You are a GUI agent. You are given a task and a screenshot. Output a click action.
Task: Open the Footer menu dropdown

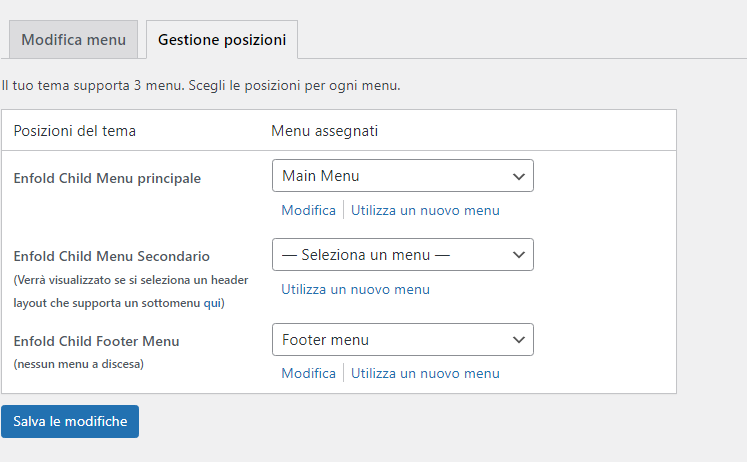coord(403,340)
